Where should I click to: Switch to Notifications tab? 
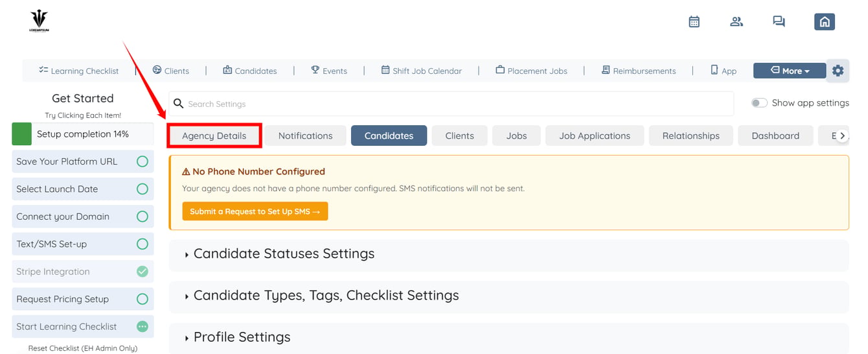pos(305,136)
